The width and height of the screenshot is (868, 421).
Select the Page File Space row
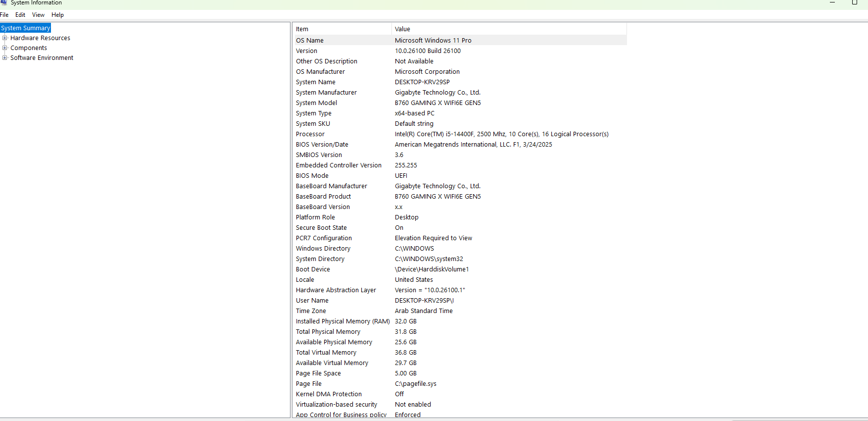point(460,373)
